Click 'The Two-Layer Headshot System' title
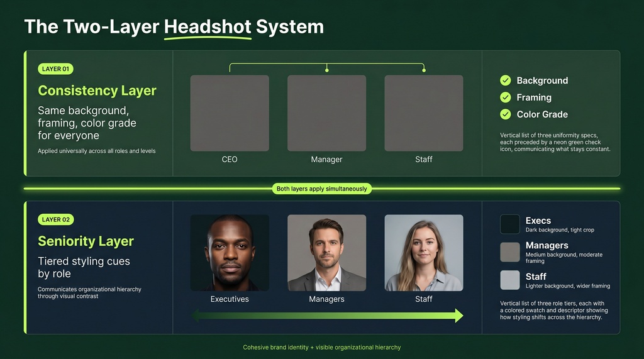 coord(174,26)
